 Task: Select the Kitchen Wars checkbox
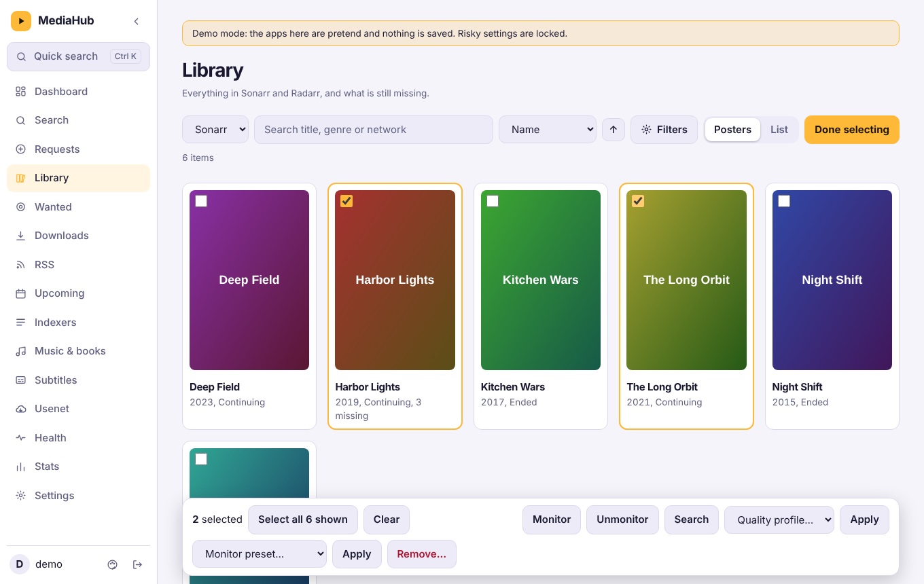coord(493,201)
